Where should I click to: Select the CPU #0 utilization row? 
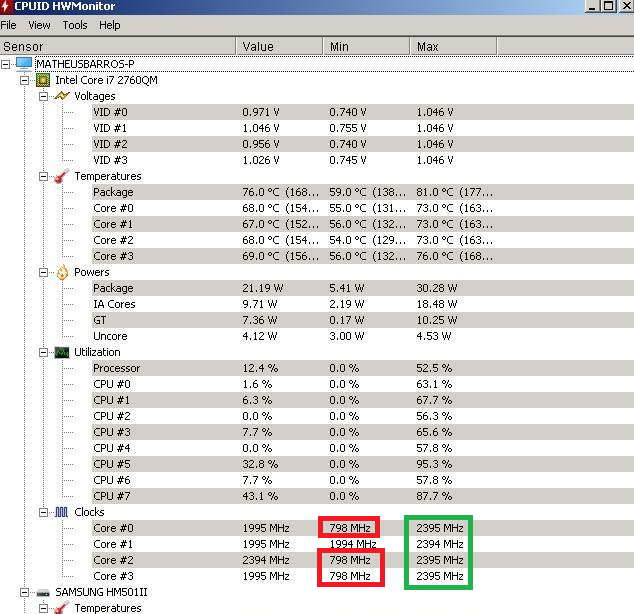pyautogui.click(x=363, y=384)
